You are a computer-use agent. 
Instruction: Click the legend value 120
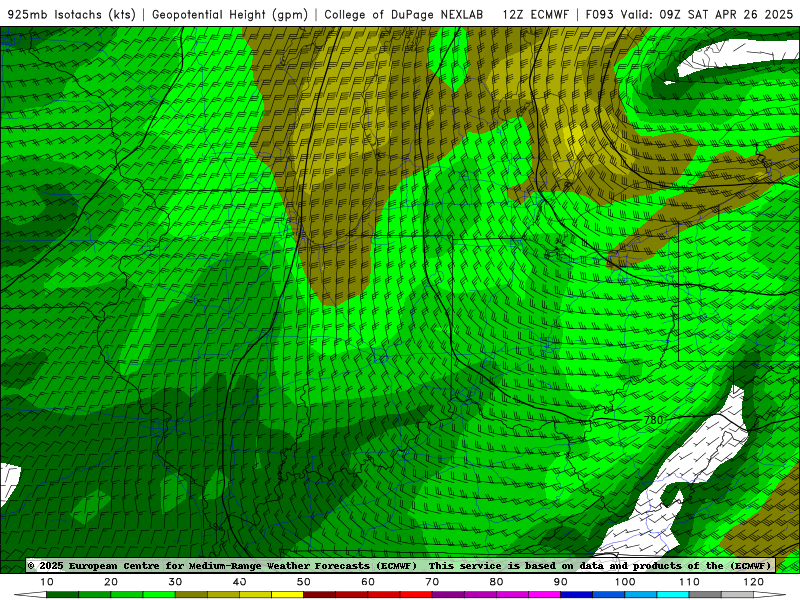(x=754, y=582)
